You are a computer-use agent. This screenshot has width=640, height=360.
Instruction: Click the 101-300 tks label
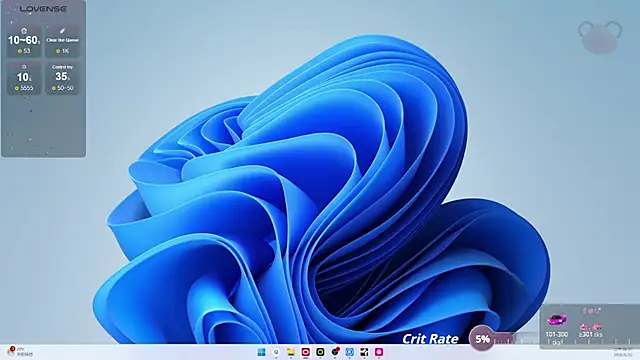(557, 337)
